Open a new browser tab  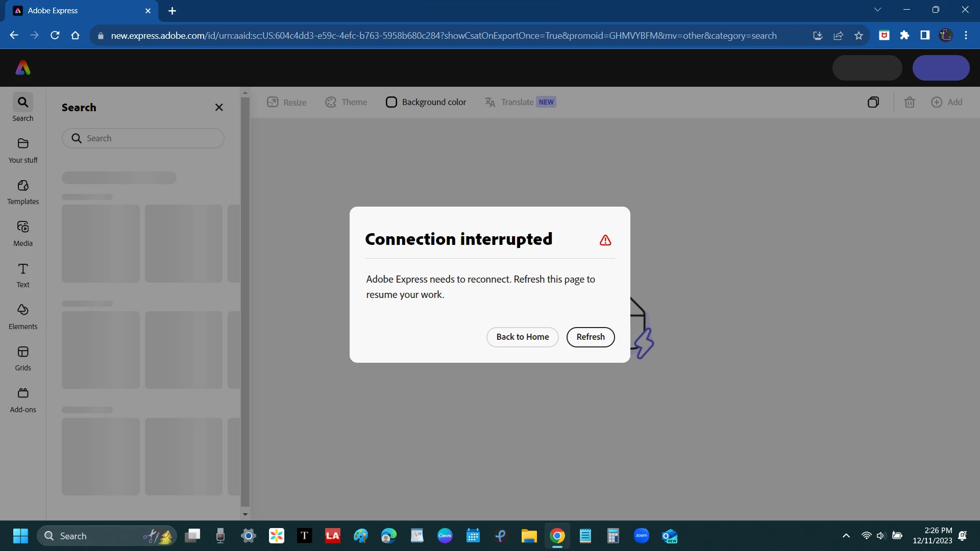[x=173, y=11]
